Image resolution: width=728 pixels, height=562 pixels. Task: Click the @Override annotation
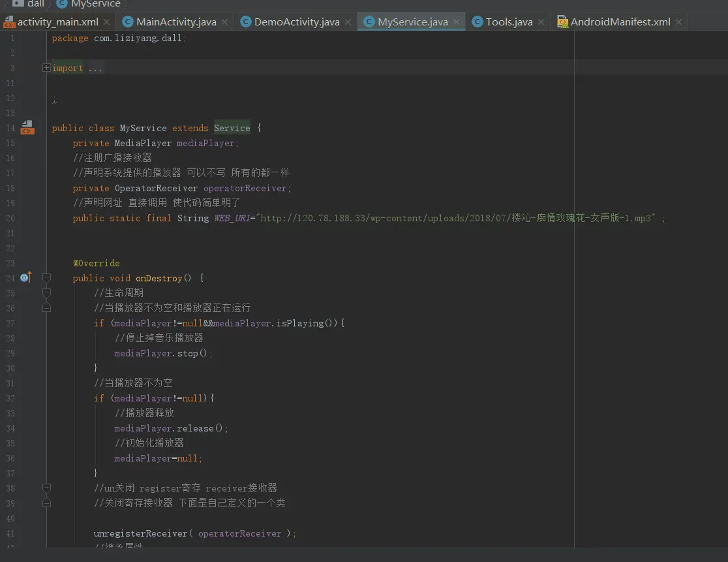(x=96, y=263)
